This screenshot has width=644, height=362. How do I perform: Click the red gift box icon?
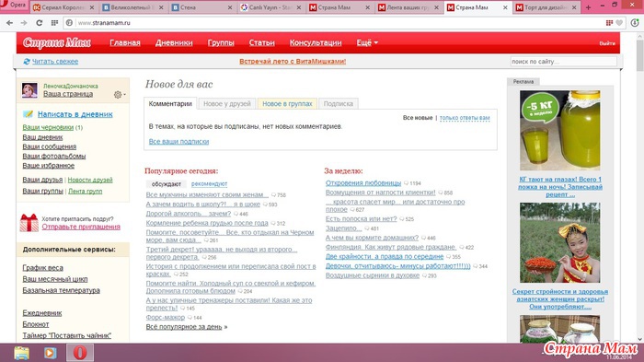point(29,223)
